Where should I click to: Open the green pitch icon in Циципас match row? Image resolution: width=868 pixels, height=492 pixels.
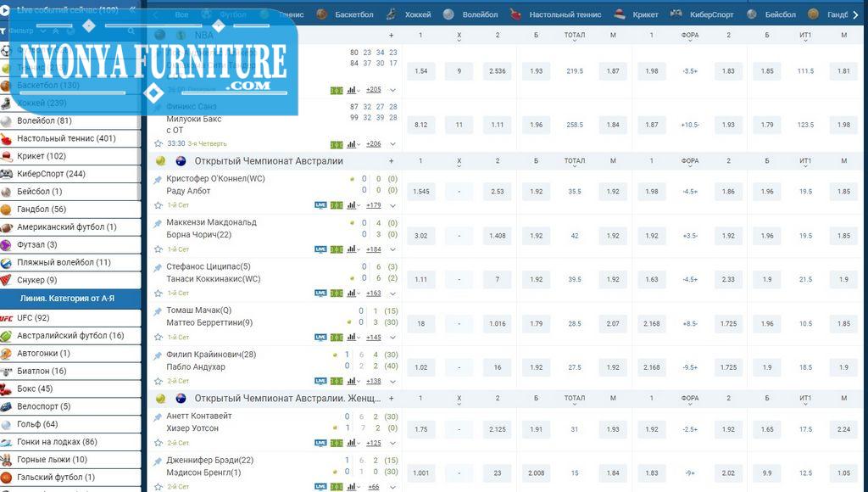tap(337, 294)
